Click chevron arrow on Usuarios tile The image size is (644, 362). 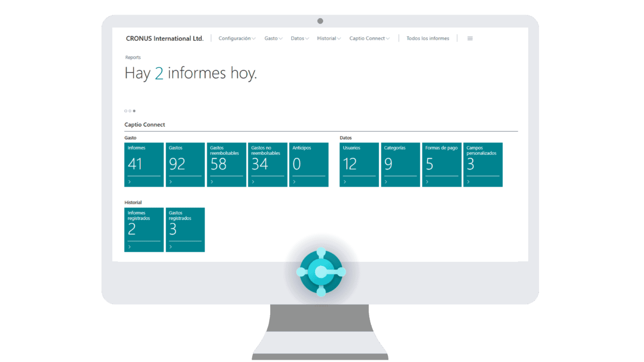pyautogui.click(x=345, y=182)
